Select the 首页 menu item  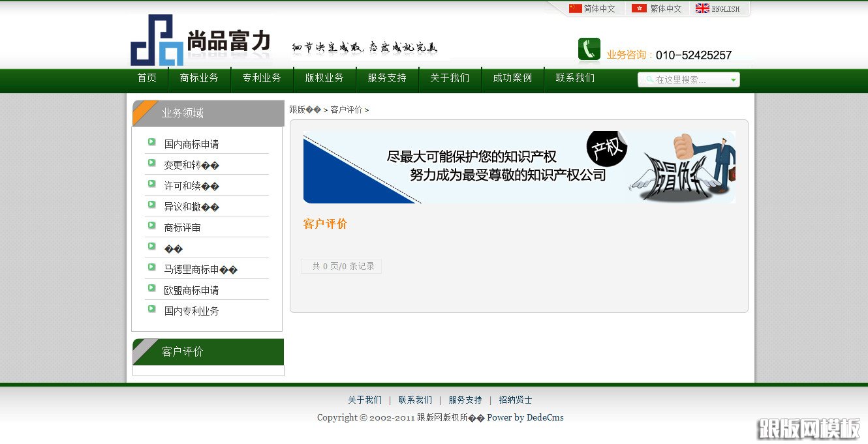pos(147,78)
